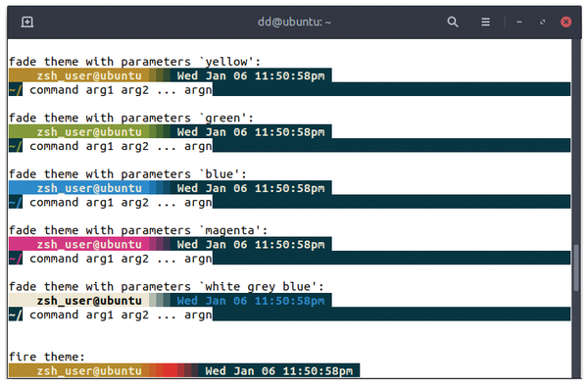Click command line under the magenta prompt
The image size is (588, 385).
point(121,259)
